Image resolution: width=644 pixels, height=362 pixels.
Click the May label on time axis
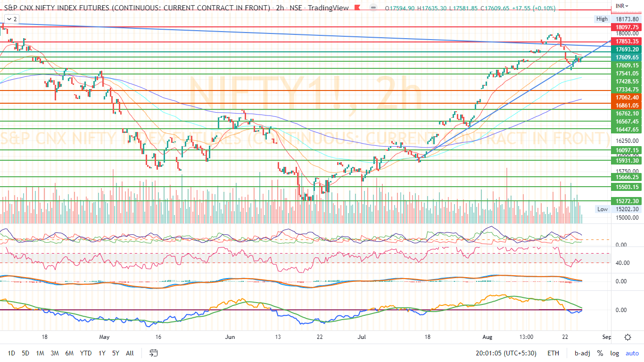(105, 337)
